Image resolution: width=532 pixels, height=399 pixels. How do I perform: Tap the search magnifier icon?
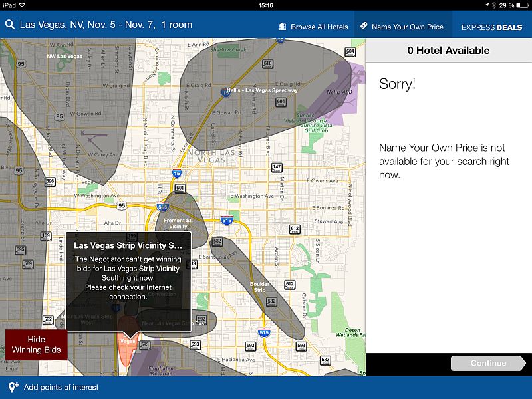pos(10,25)
